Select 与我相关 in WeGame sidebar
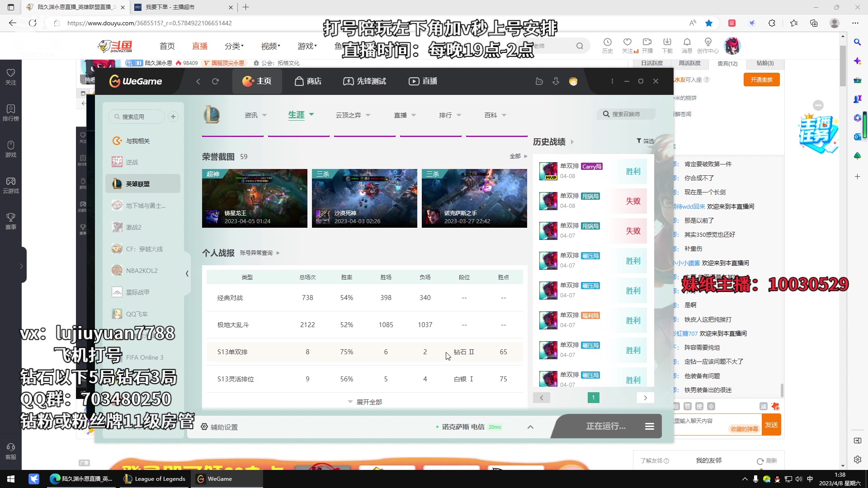This screenshot has width=868, height=488. point(143,141)
